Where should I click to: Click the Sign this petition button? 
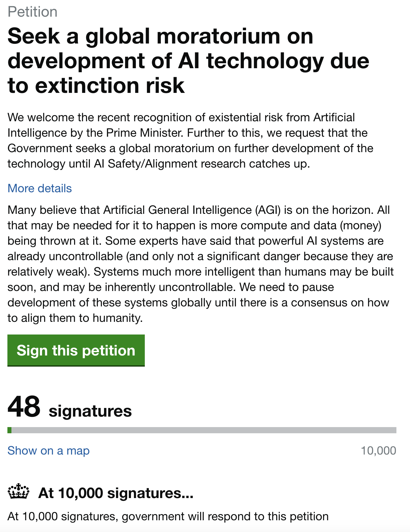pyautogui.click(x=76, y=351)
